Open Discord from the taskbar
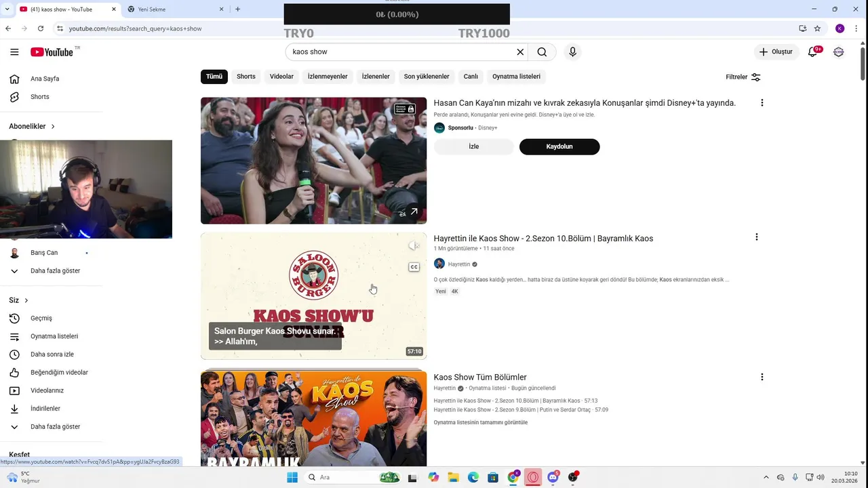868x488 pixels. 553,477
